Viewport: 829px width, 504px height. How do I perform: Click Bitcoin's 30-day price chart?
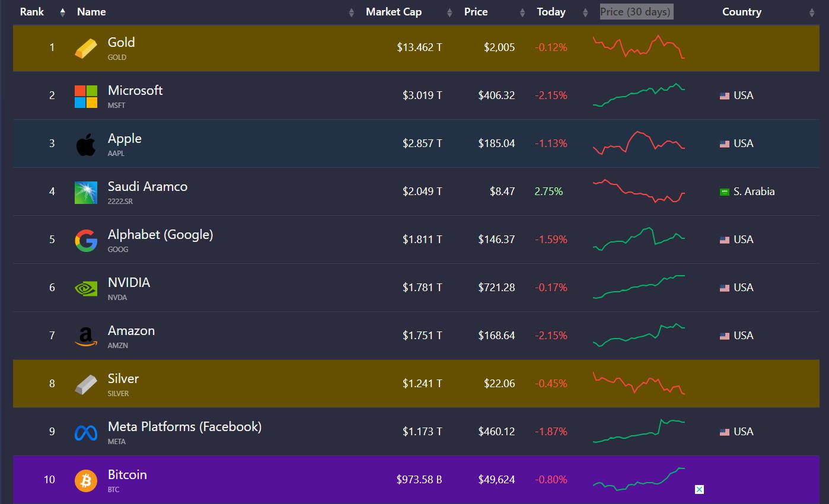[639, 479]
